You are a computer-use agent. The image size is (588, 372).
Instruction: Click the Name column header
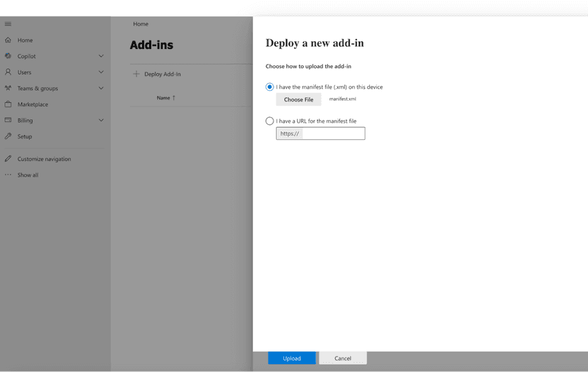163,98
